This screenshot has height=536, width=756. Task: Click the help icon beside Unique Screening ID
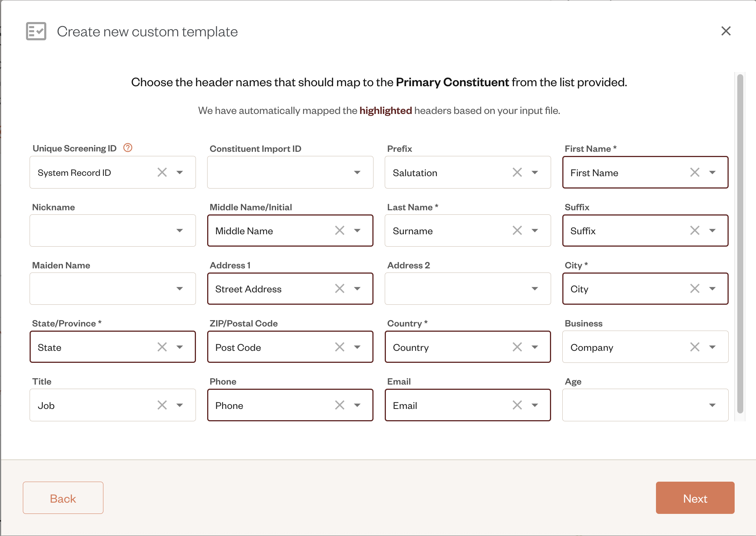coord(128,148)
